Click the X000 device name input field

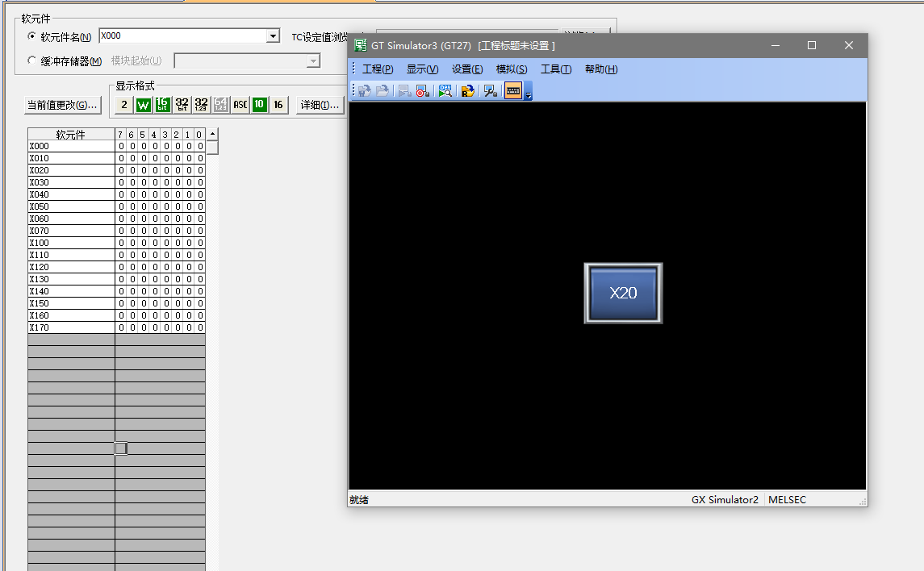click(182, 36)
